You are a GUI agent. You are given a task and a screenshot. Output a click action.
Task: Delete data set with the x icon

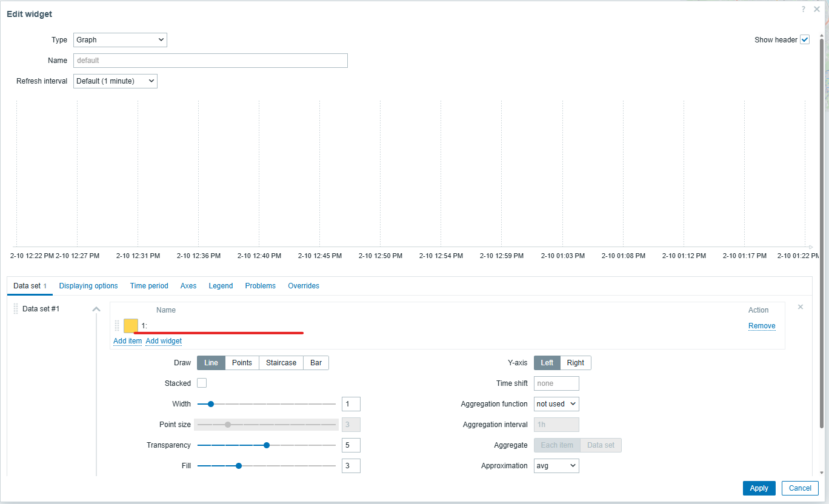coord(800,307)
